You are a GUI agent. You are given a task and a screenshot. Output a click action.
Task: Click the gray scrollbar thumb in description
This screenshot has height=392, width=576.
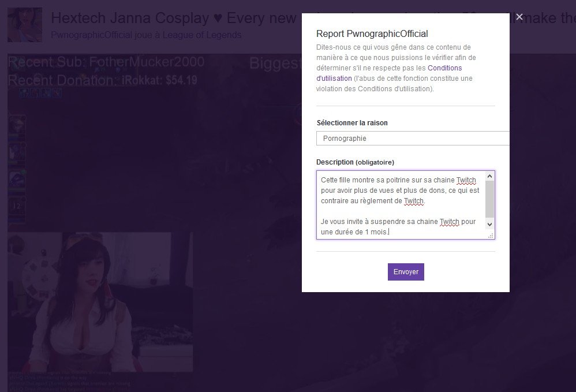pos(489,200)
